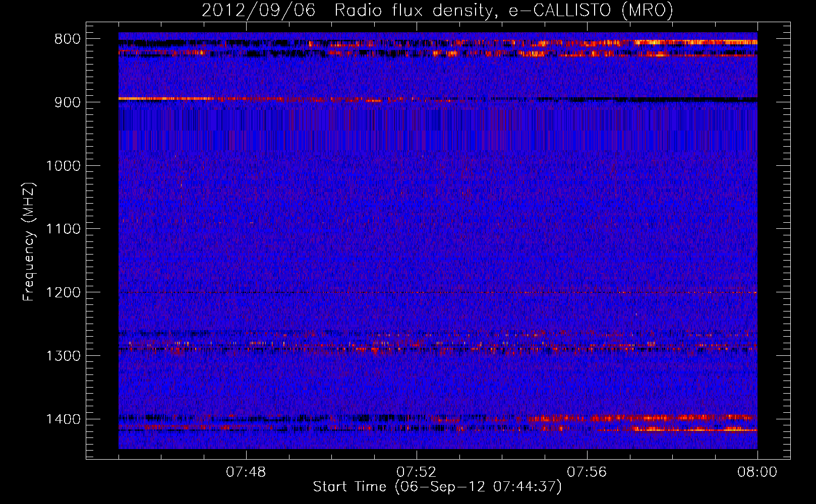This screenshot has width=816, height=504.
Task: Click the 1300 frequency tick label
Action: click(64, 356)
